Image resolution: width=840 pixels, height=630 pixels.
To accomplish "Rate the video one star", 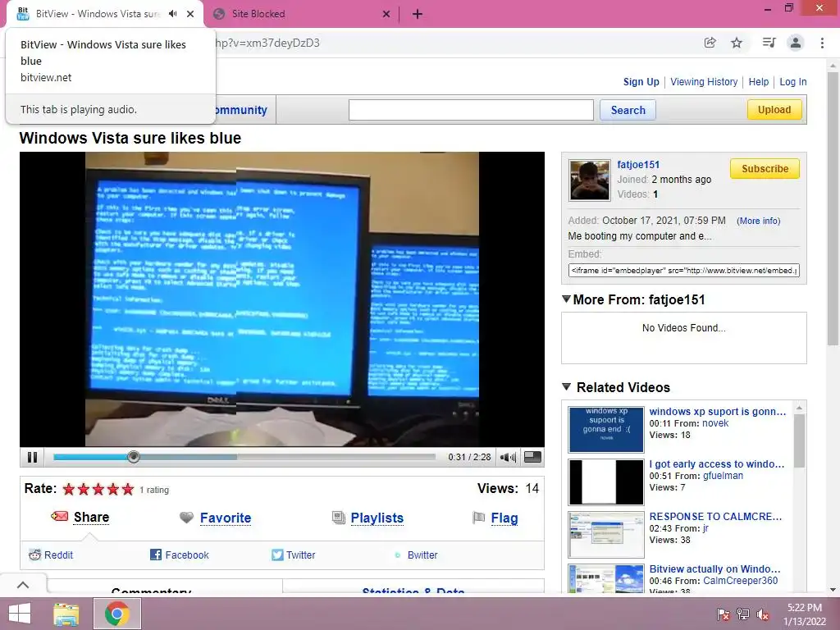I will click(69, 489).
